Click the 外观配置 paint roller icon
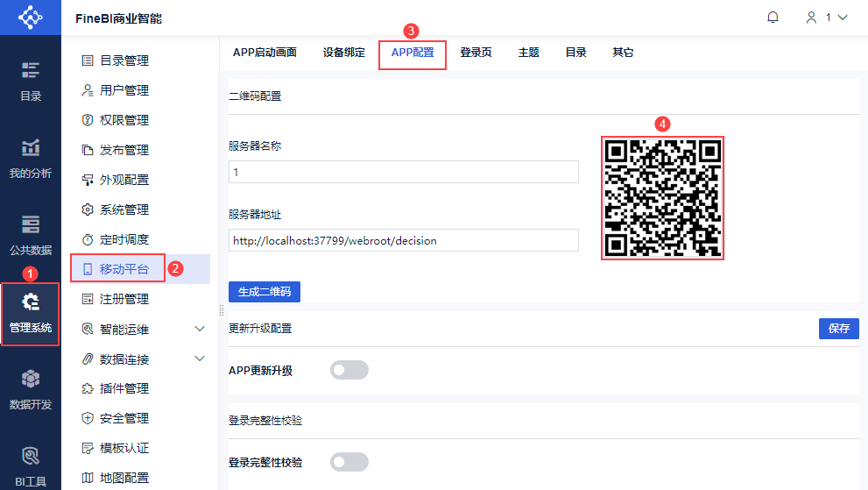This screenshot has width=868, height=490. tap(88, 181)
